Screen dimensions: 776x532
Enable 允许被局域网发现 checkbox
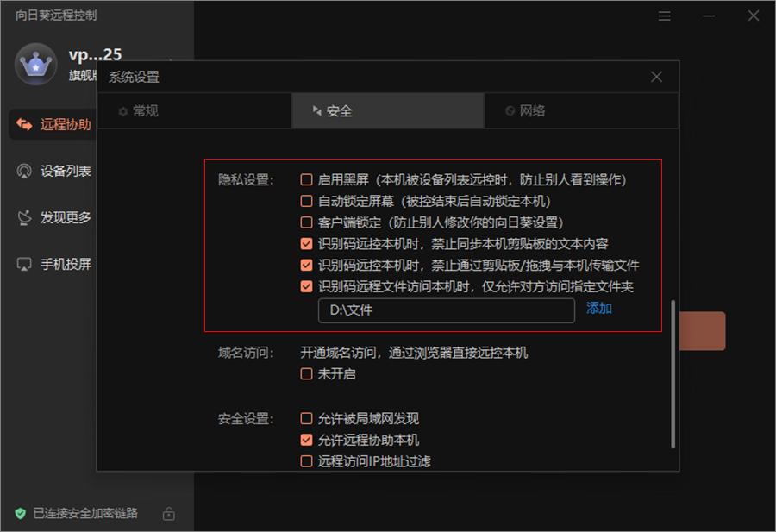coord(306,418)
